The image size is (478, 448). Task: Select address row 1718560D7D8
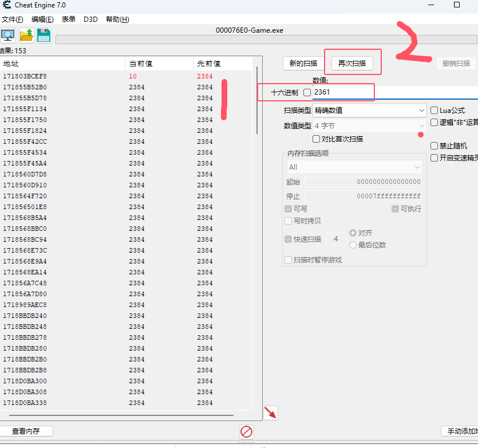126,174
